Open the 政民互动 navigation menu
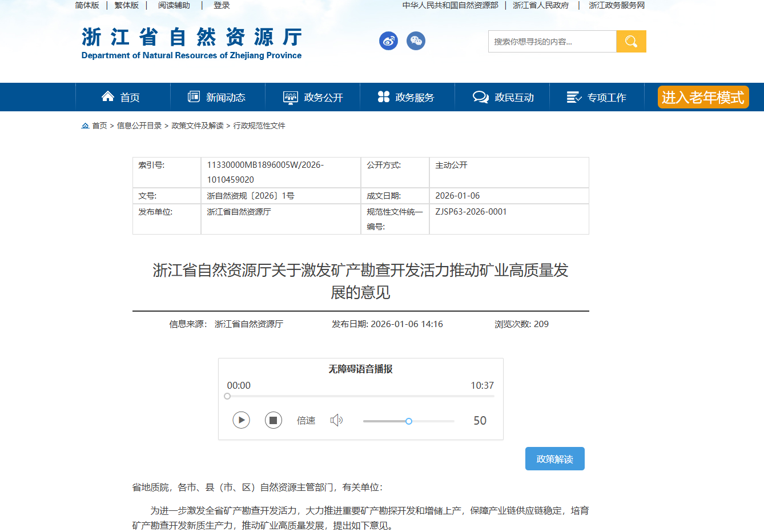Viewport: 764px width, 532px height. click(503, 97)
